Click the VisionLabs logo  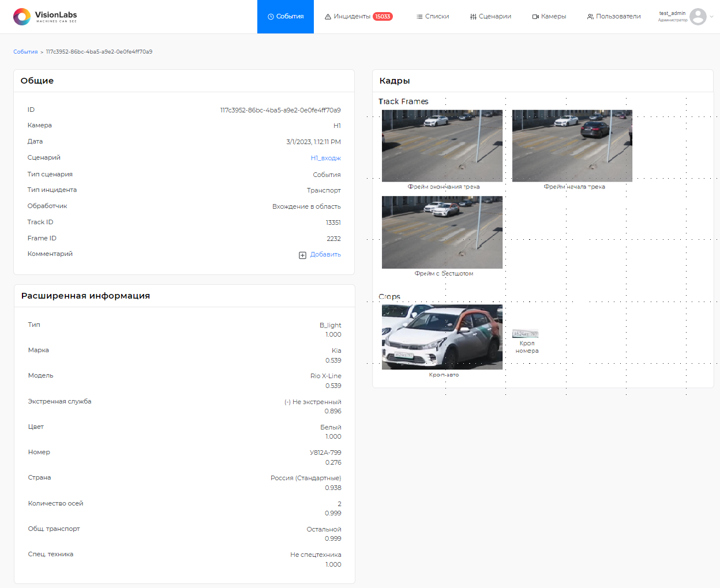click(45, 17)
